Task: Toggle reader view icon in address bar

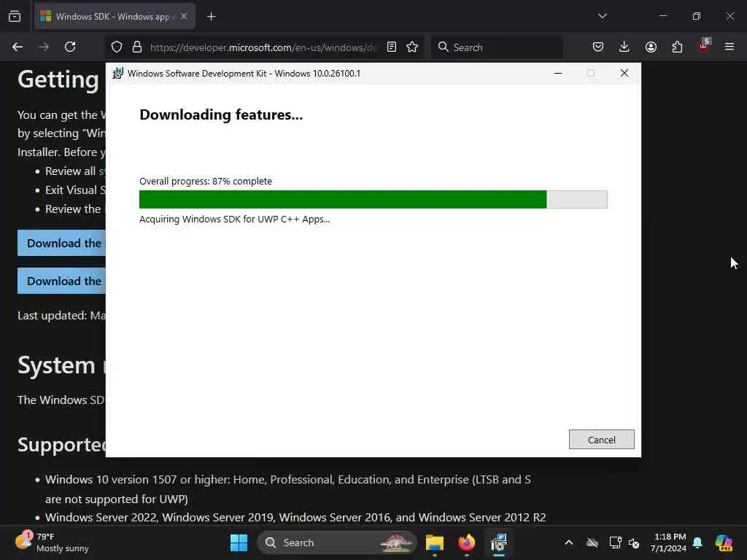Action: tap(392, 47)
